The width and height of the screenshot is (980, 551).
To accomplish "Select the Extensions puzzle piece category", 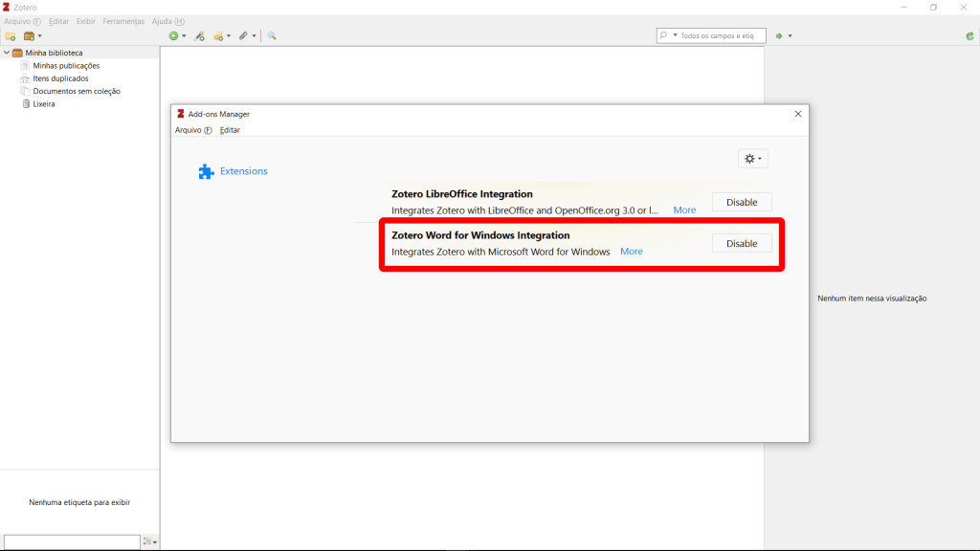I will [234, 171].
